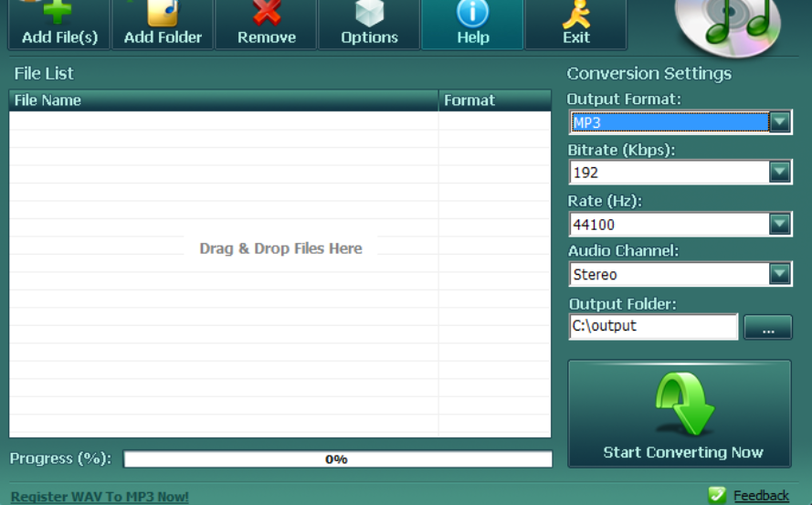This screenshot has width=812, height=505.
Task: Browse for output folder with ... button
Action: [767, 327]
